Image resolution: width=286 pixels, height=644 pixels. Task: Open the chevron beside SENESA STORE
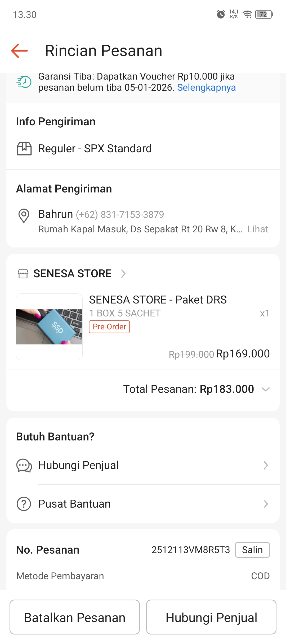click(123, 274)
